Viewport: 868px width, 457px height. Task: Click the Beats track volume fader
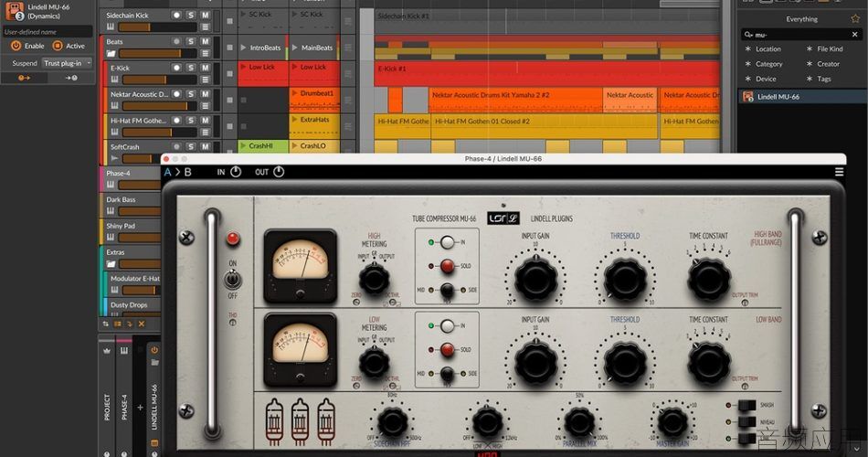pos(157,53)
